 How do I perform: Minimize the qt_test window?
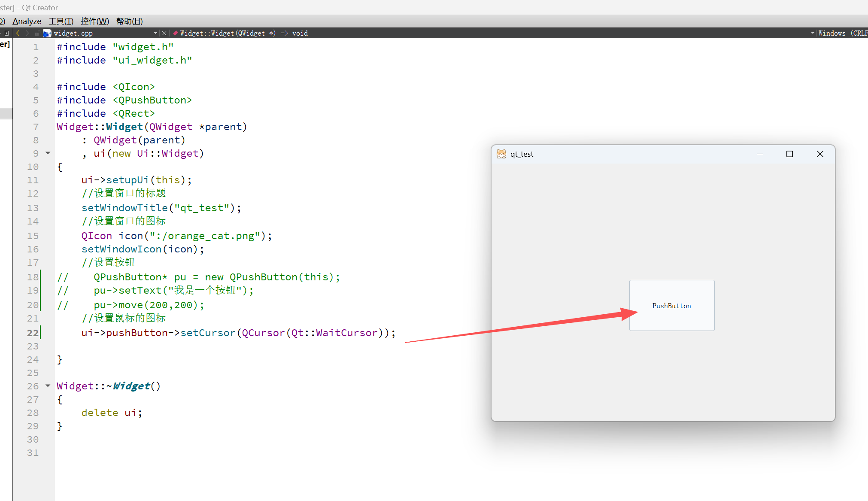pyautogui.click(x=760, y=154)
